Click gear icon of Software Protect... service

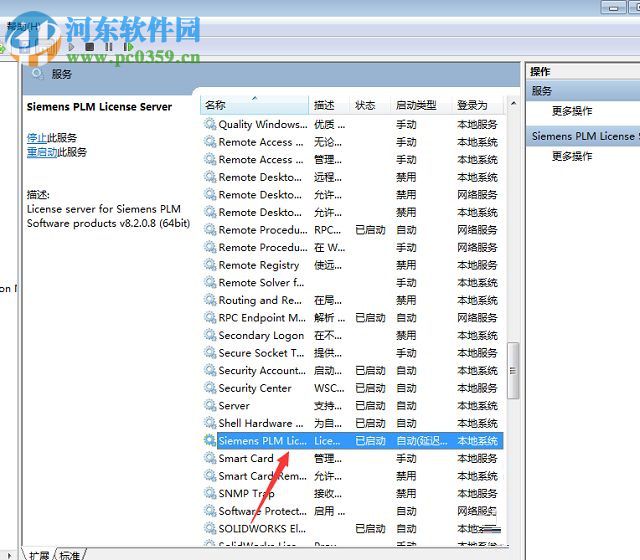[210, 511]
